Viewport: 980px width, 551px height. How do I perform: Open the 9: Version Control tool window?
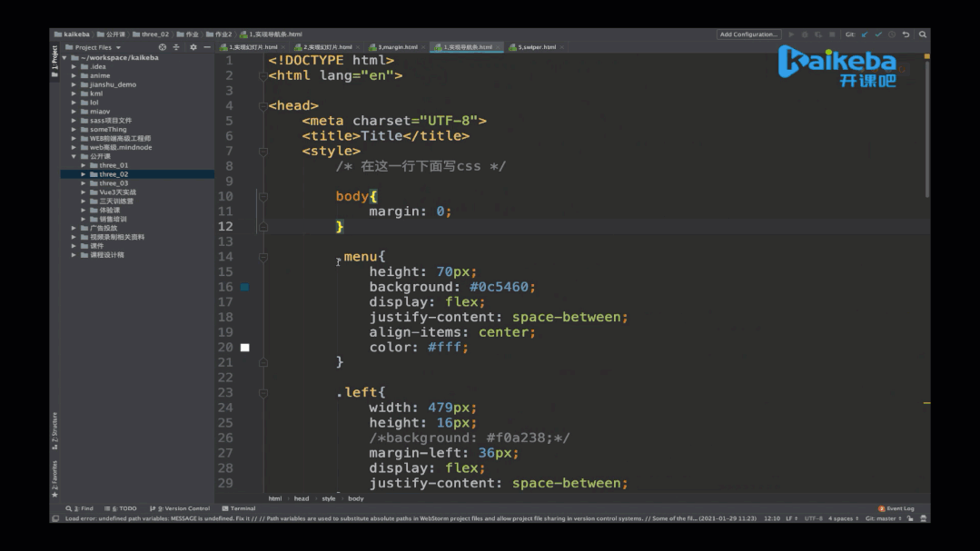(179, 508)
